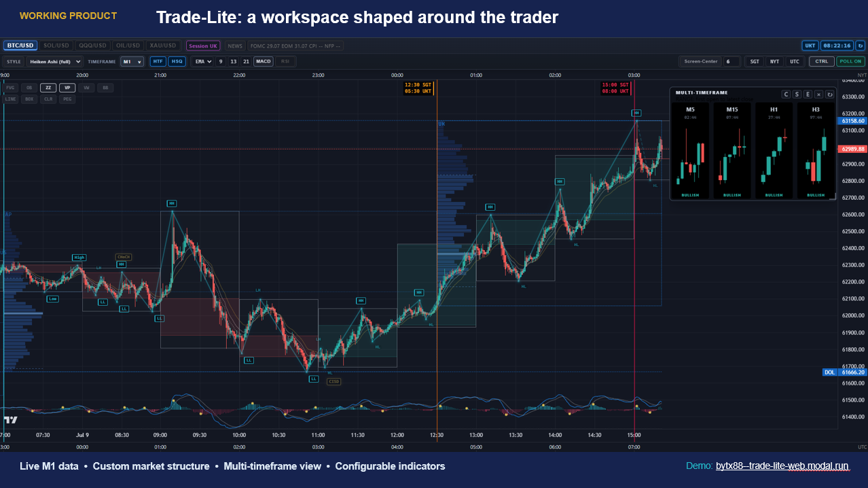This screenshot has height=488, width=868.
Task: Click the refresh icon beside the clock
Action: pyautogui.click(x=861, y=46)
